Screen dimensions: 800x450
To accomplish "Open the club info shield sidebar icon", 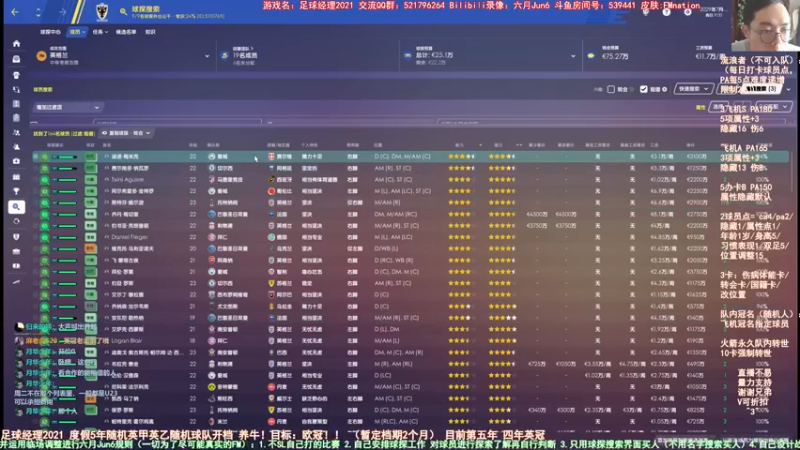I will point(16,237).
